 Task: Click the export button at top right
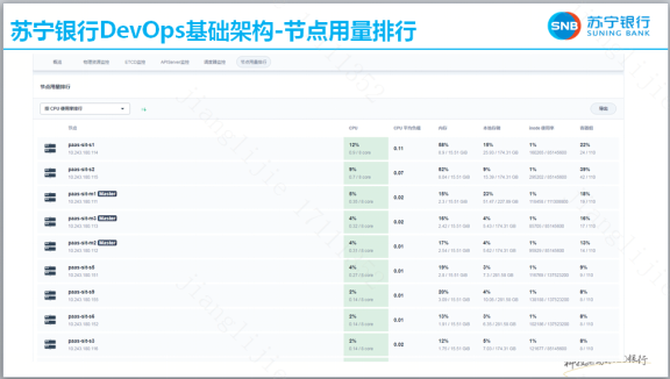pyautogui.click(x=603, y=109)
